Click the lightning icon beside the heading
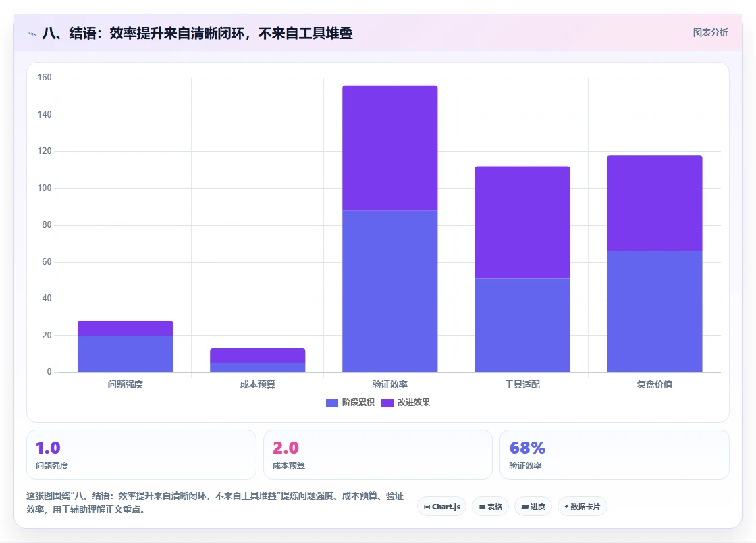 point(32,34)
